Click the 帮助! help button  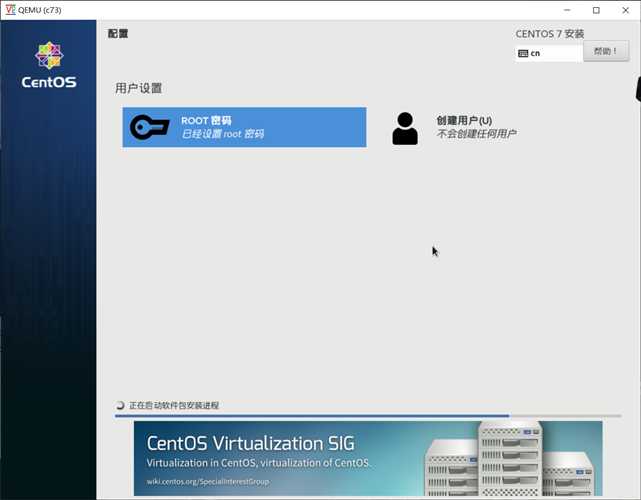pyautogui.click(x=606, y=52)
